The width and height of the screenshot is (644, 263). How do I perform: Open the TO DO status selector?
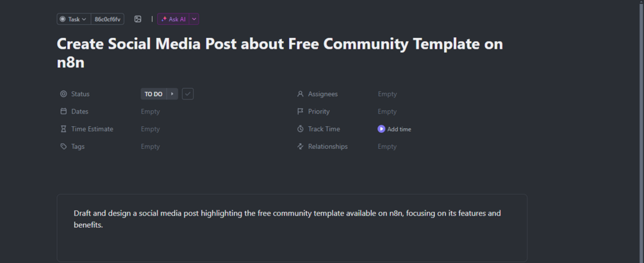point(154,94)
